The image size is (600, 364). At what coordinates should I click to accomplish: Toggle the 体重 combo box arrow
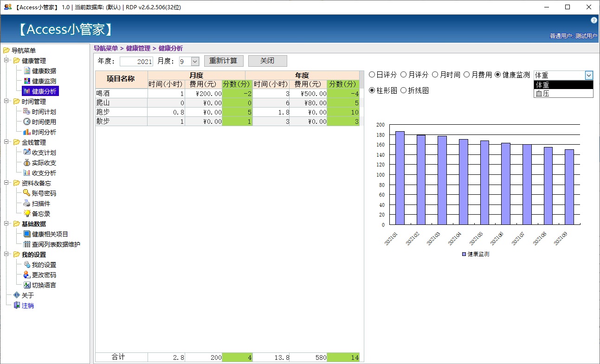589,75
